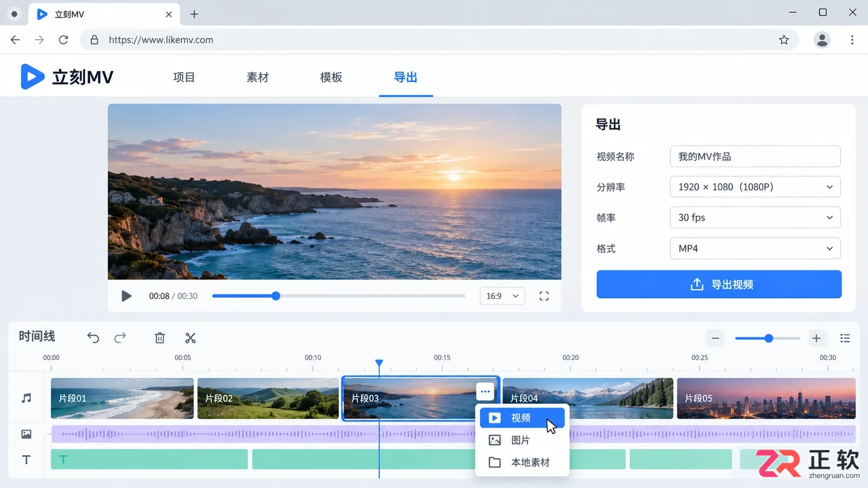Select the image track icon
The image size is (868, 488).
pyautogui.click(x=26, y=434)
